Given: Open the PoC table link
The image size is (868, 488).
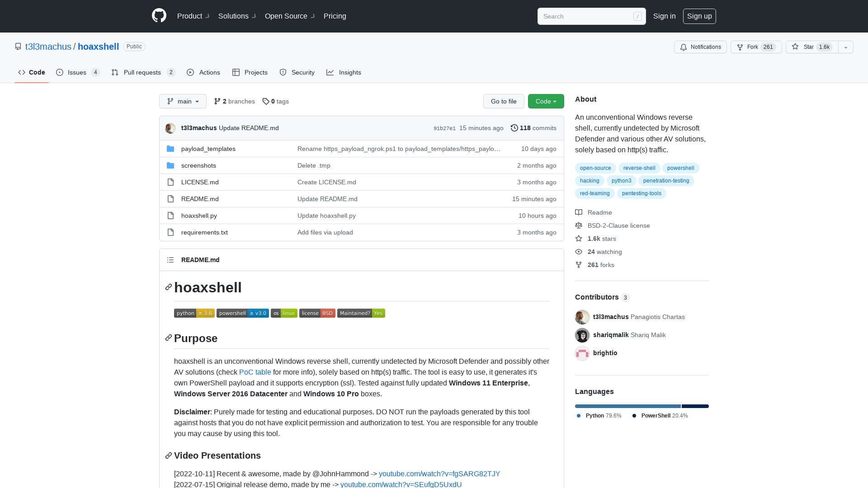Looking at the screenshot, I should point(255,372).
